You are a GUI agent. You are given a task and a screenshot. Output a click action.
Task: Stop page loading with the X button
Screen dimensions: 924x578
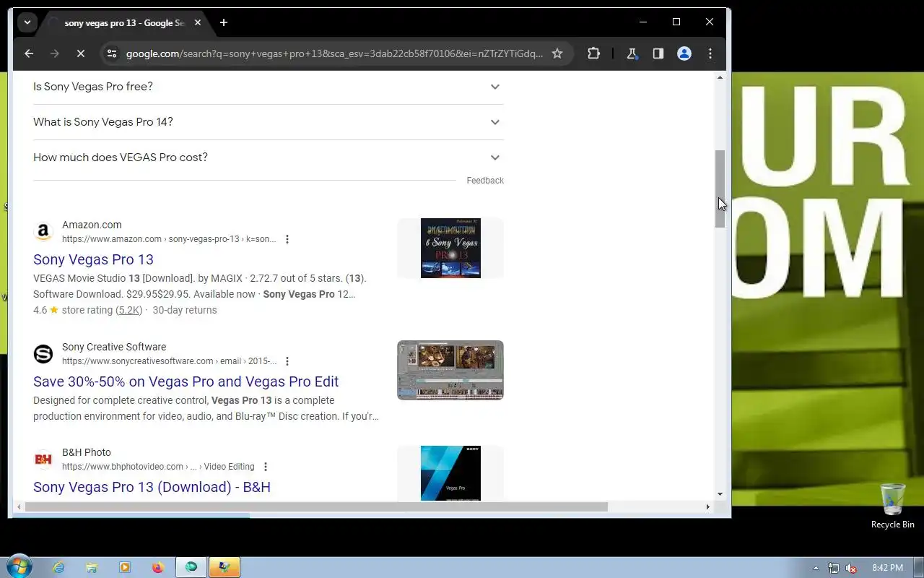(x=81, y=53)
